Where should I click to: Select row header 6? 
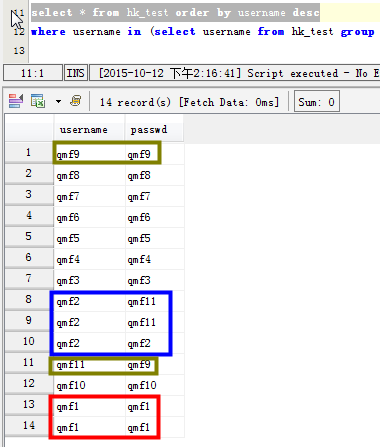29,258
